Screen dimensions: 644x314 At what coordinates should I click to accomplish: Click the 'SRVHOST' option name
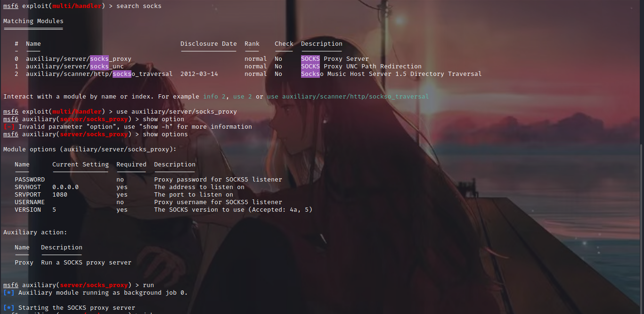click(28, 187)
